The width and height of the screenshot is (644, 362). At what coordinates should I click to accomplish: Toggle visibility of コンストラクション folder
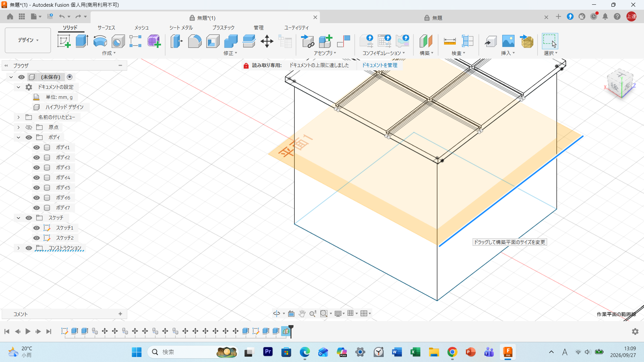pos(29,248)
